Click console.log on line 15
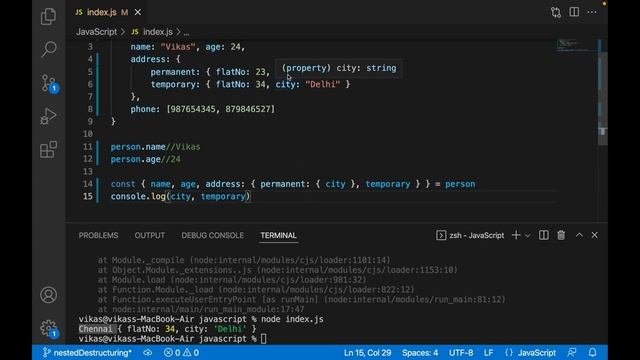This screenshot has height=360, width=640. coord(138,196)
